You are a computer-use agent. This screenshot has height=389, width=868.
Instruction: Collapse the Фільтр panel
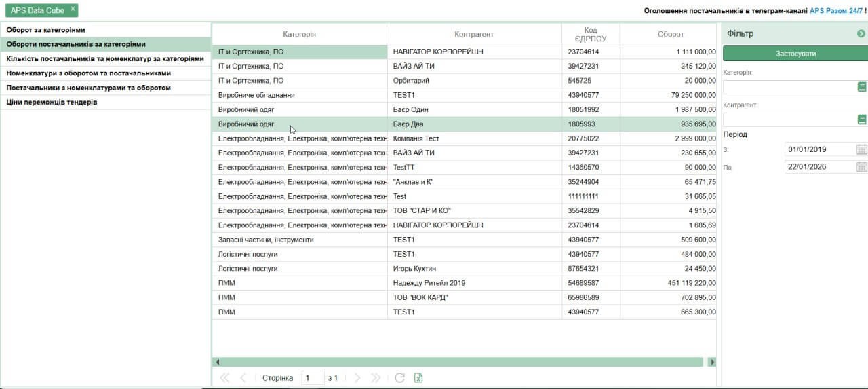coord(861,33)
